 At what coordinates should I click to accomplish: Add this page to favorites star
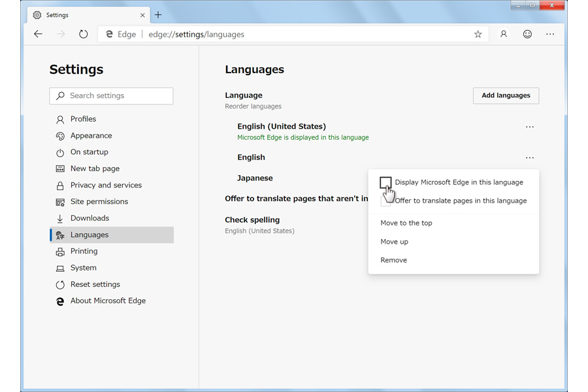[x=478, y=35]
